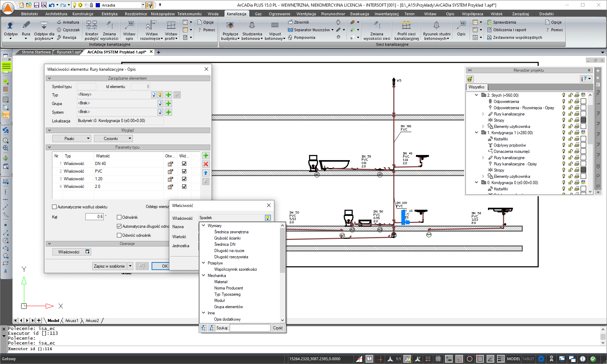Screen dimensions: 607x364
Task: Switch to Arkusz1 layout tab
Action: [72, 321]
